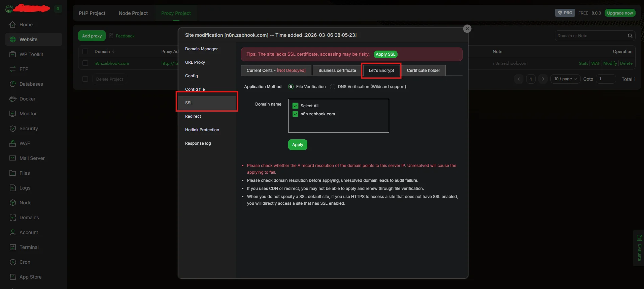Screen dimensions: 644x289
Task: Open URL Proxy settings menu item
Action: [x=195, y=62]
